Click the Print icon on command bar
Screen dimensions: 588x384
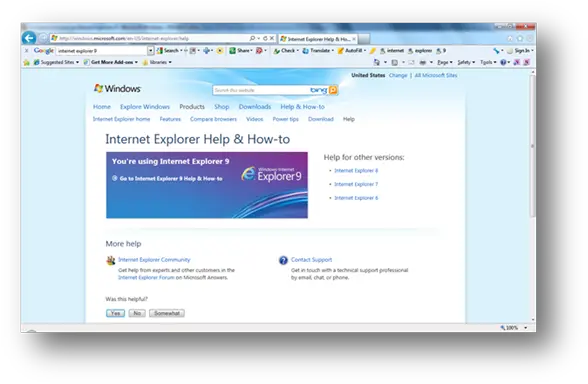pyautogui.click(x=423, y=62)
